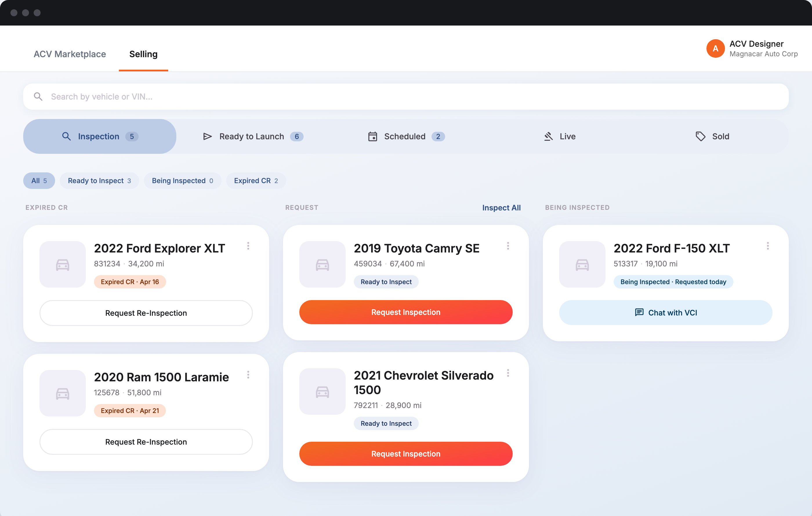Image resolution: width=812 pixels, height=516 pixels.
Task: Click the 513317 · 19,100 mi details
Action: (x=646, y=264)
